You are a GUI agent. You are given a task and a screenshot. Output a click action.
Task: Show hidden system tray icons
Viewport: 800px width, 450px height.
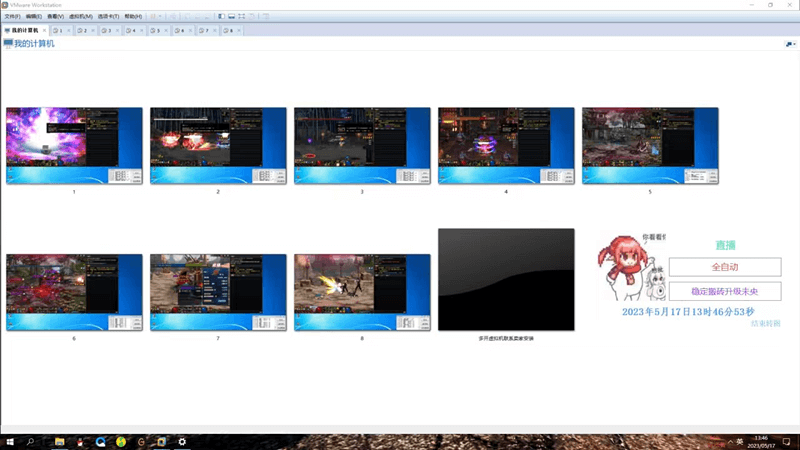pyautogui.click(x=730, y=442)
